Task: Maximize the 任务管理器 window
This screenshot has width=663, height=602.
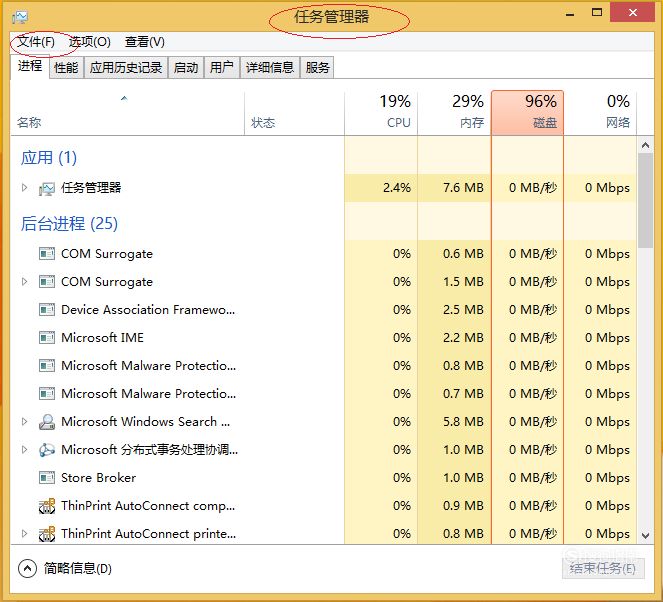Action: pos(597,13)
